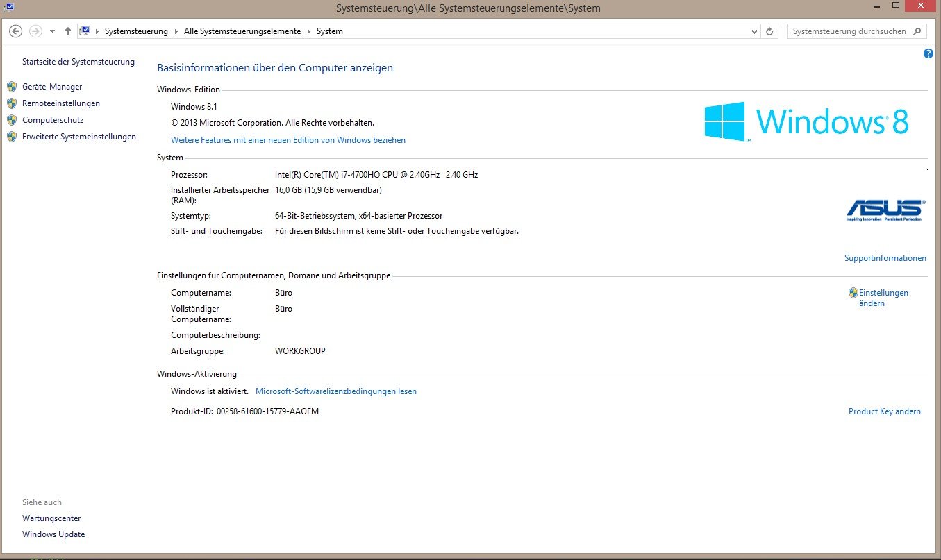The height and width of the screenshot is (560, 941).
Task: Click the Windows 8 logo
Action: [x=806, y=121]
